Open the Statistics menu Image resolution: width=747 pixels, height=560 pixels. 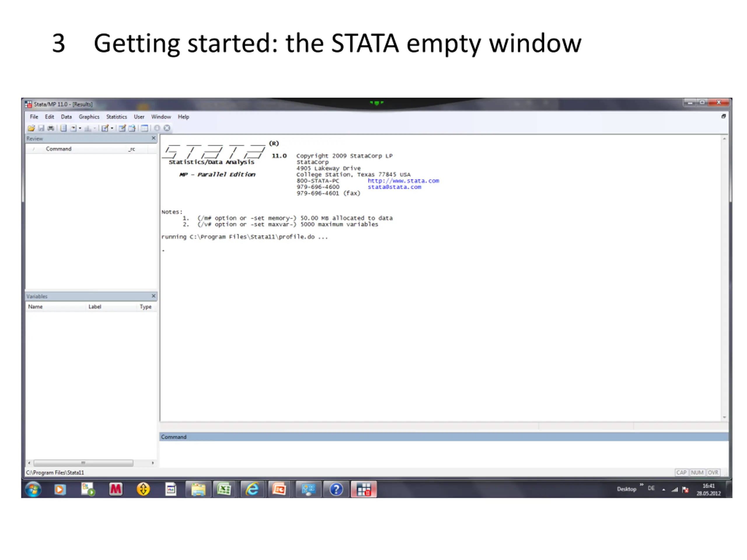(x=116, y=117)
